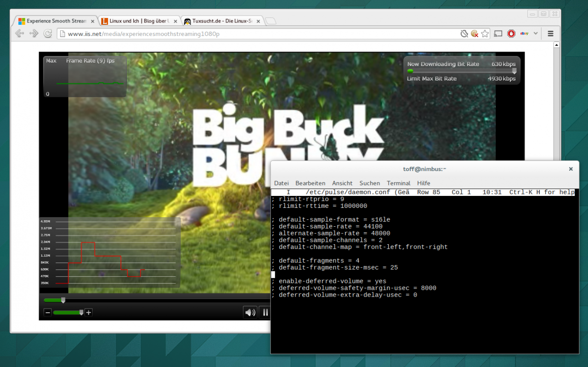The width and height of the screenshot is (588, 367).
Task: Mute the video with the speaker button
Action: (250, 313)
